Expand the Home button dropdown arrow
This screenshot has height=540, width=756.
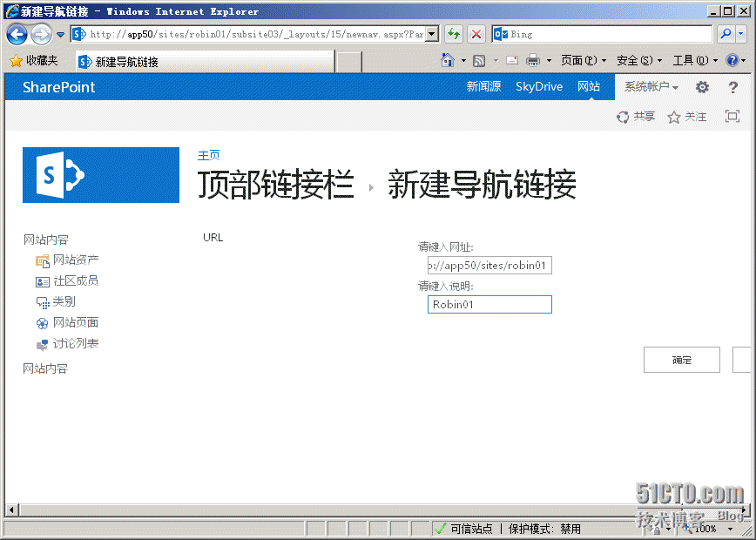[x=463, y=61]
